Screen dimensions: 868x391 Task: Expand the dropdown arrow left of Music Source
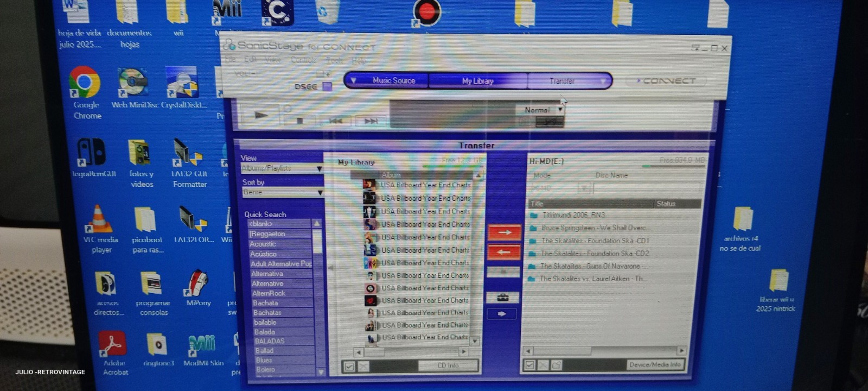pos(353,80)
